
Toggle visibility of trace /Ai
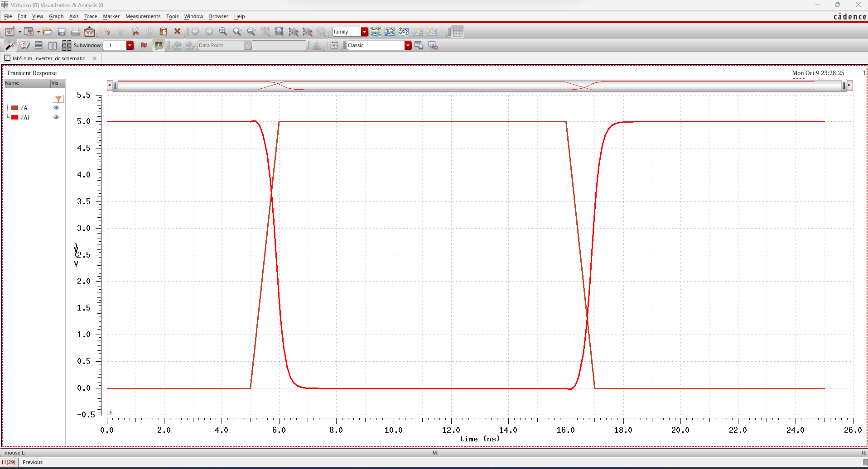pos(56,117)
